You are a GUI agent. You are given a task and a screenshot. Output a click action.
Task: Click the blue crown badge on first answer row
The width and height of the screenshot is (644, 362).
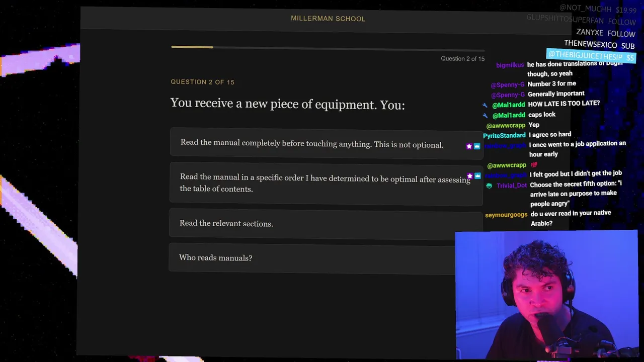point(477,146)
